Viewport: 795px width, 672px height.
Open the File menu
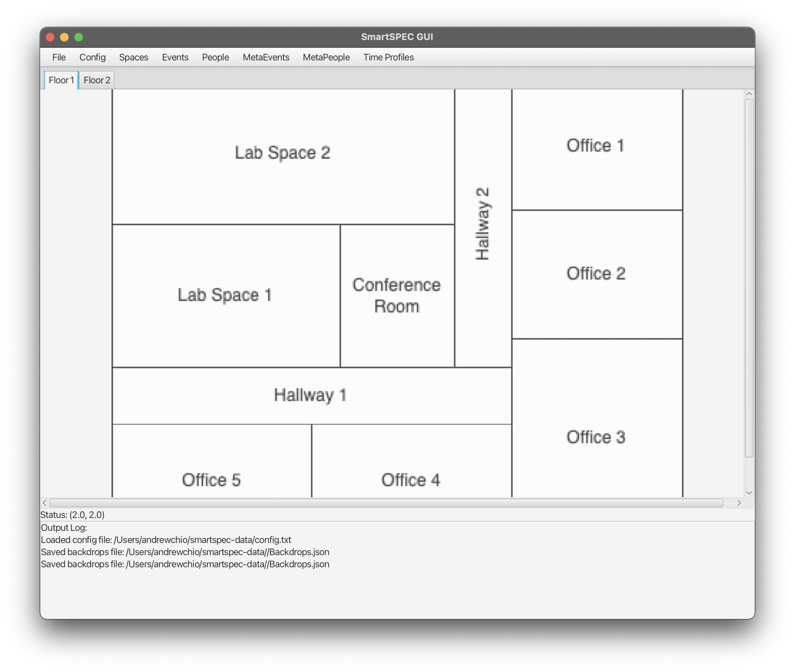click(x=59, y=57)
